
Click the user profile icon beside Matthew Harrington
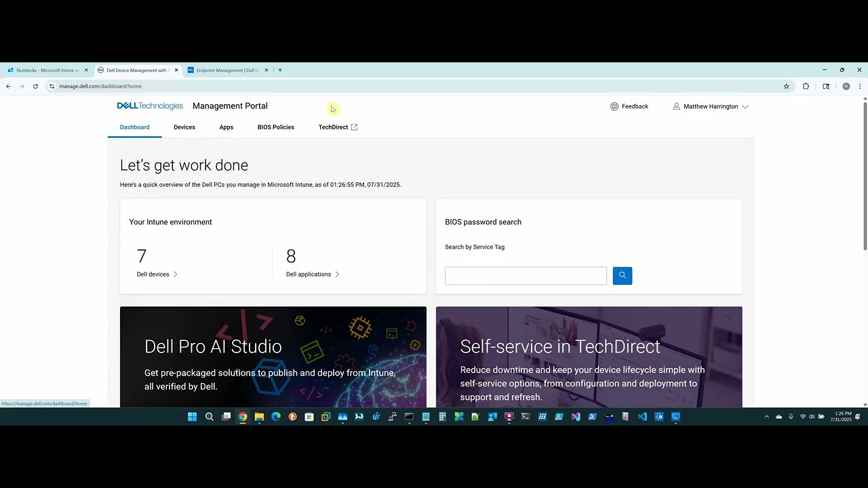click(676, 106)
